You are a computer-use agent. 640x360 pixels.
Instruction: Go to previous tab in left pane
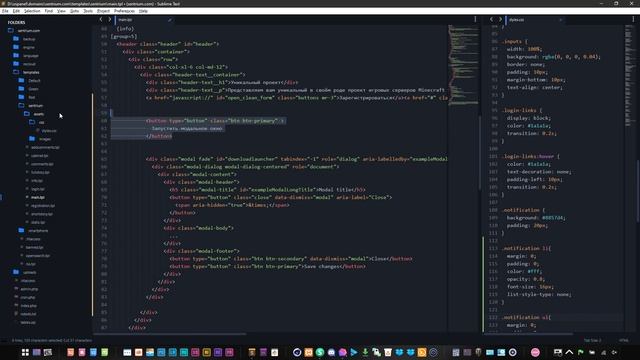[x=101, y=19]
